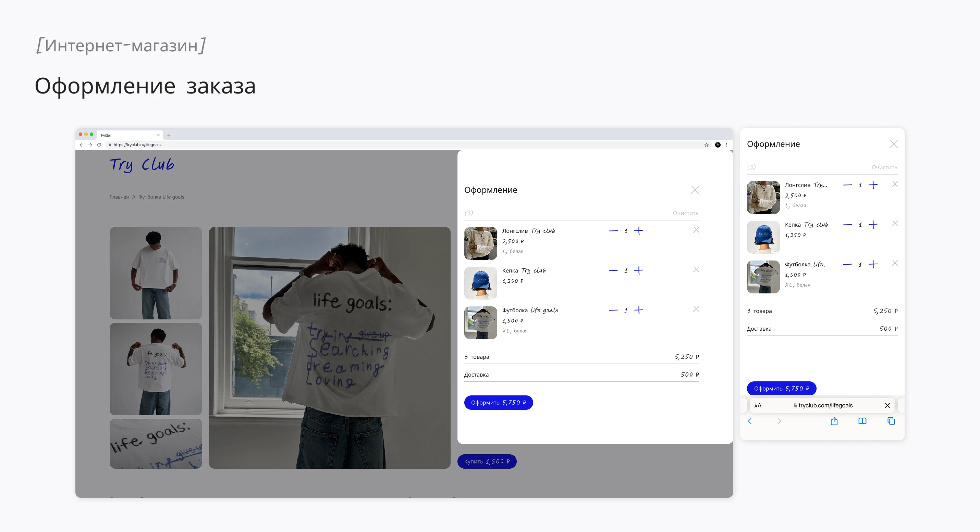Click Футболка Life goals title in desktop cart
980x532 pixels.
pos(530,310)
